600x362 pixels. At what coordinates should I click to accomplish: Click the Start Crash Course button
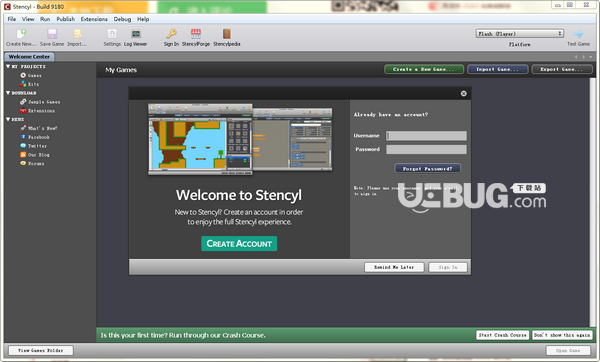[x=502, y=335]
